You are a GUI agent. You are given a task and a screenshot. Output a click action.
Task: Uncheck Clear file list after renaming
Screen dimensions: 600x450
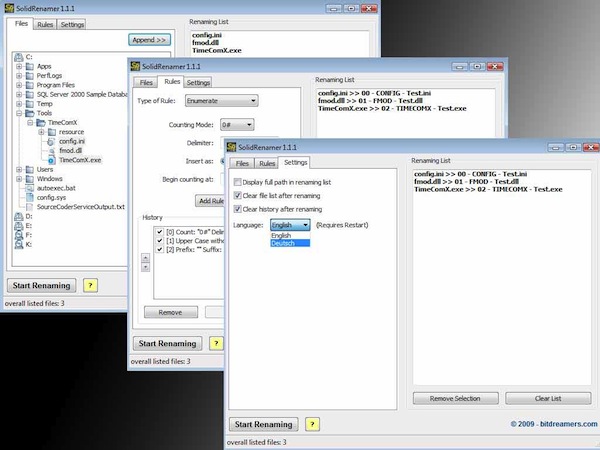tap(237, 196)
